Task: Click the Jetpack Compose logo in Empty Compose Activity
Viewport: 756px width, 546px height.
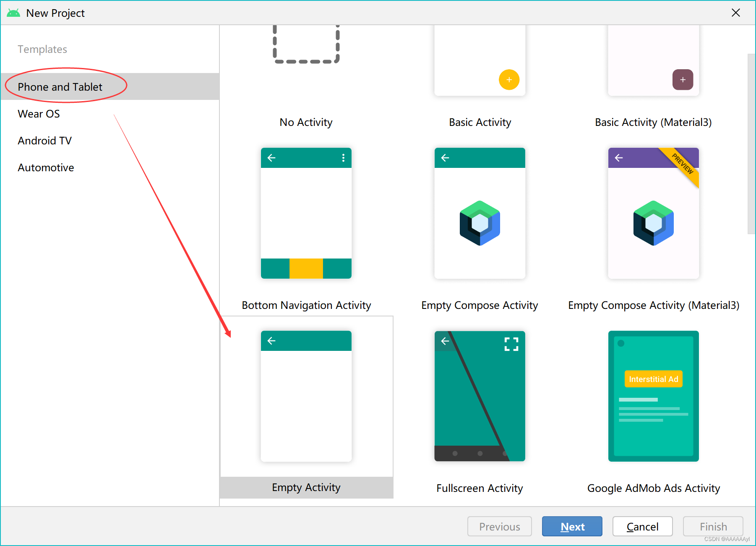Action: [480, 223]
